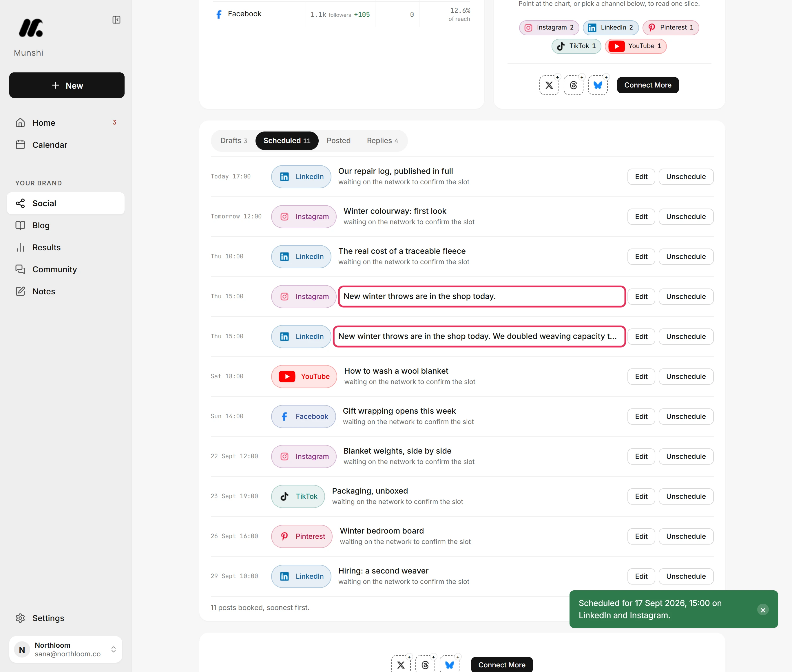Click the Munshi logo
Screen dimensions: 792x672
(x=31, y=28)
